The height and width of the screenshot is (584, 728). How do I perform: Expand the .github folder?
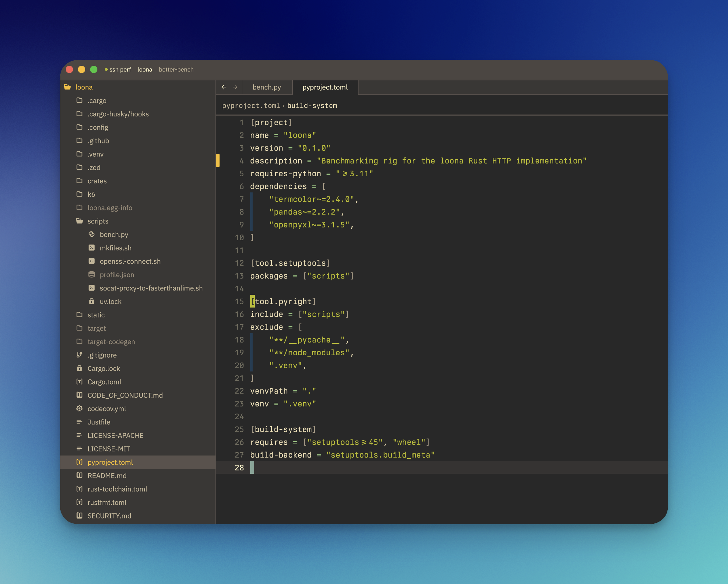click(x=98, y=141)
